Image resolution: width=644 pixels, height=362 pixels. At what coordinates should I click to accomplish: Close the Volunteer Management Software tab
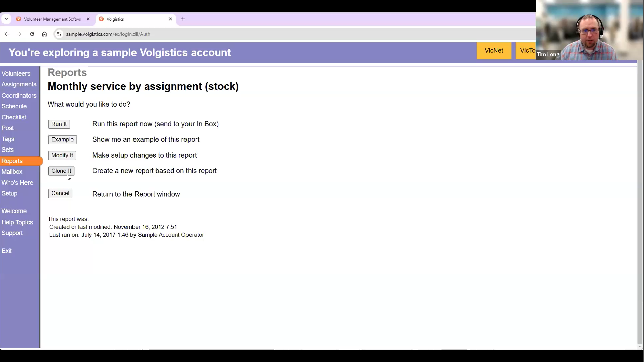88,19
